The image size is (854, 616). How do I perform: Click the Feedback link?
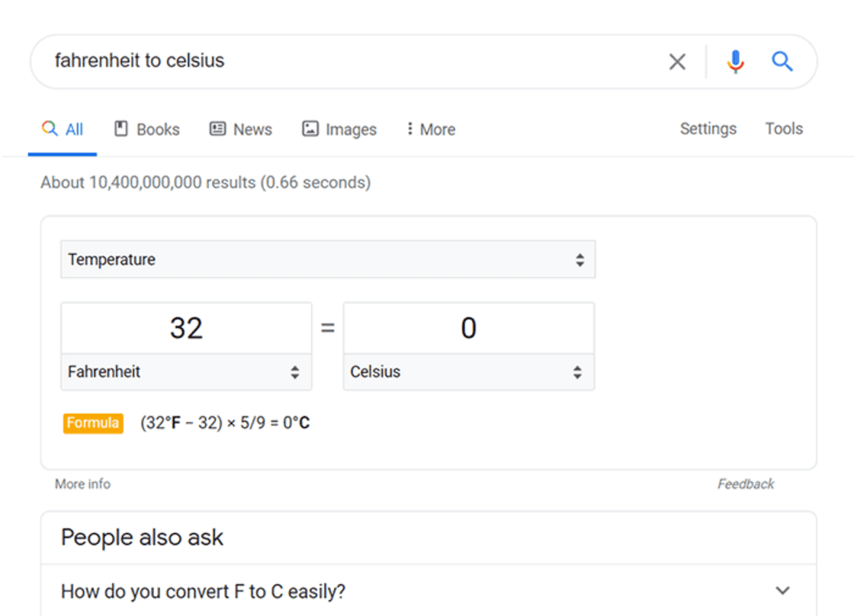(745, 483)
